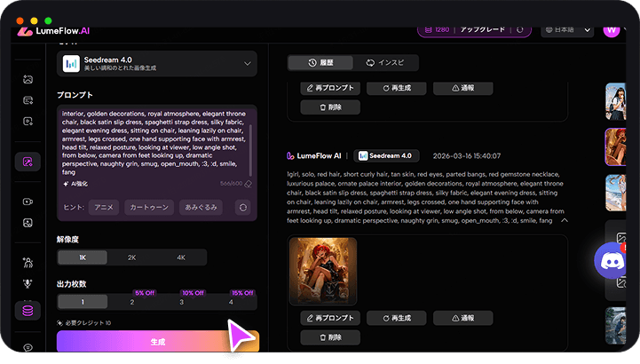
Task: Collapse the prompt text with chevron arrow
Action: 563,220
